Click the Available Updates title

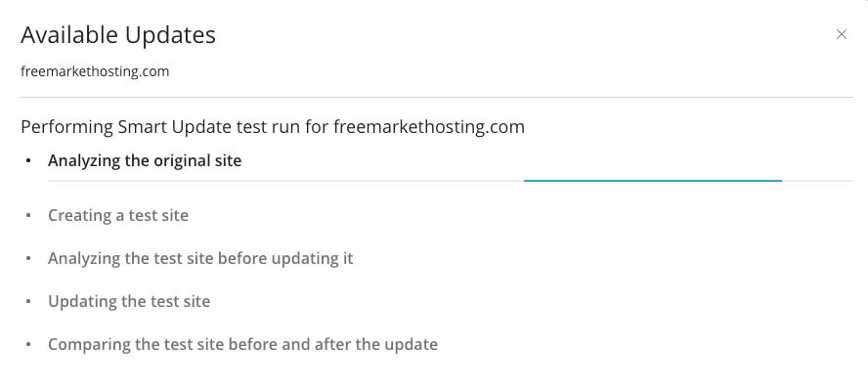118,35
